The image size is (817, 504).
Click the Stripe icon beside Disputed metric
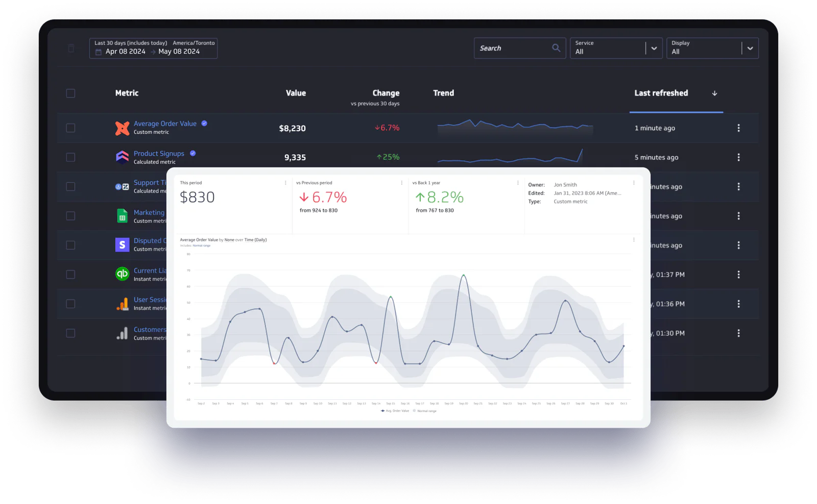[122, 245]
